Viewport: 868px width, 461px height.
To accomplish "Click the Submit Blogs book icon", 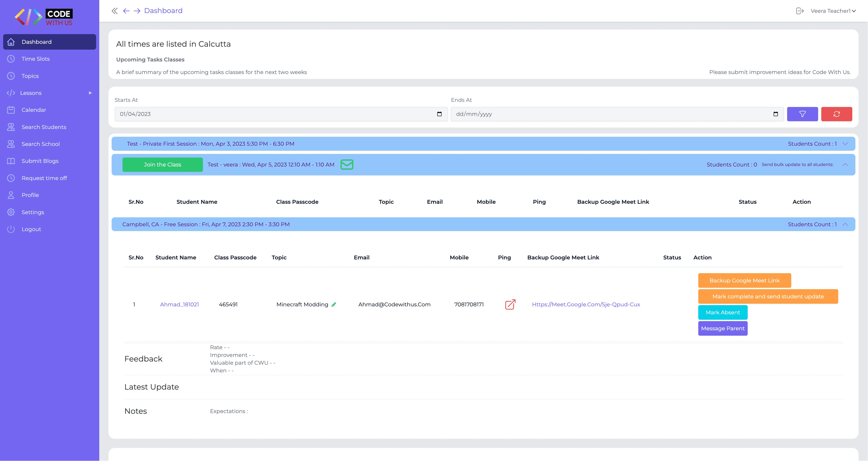I will click(x=11, y=161).
